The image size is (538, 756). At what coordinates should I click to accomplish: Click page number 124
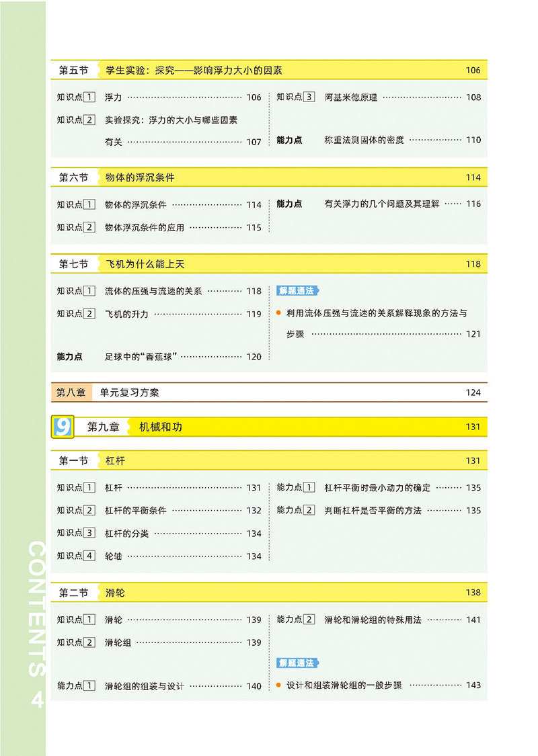click(473, 392)
